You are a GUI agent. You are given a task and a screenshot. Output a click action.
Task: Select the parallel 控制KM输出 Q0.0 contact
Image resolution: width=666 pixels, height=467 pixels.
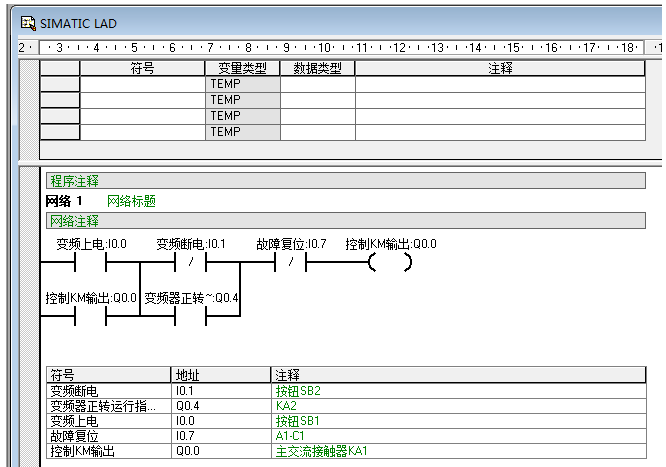91,315
